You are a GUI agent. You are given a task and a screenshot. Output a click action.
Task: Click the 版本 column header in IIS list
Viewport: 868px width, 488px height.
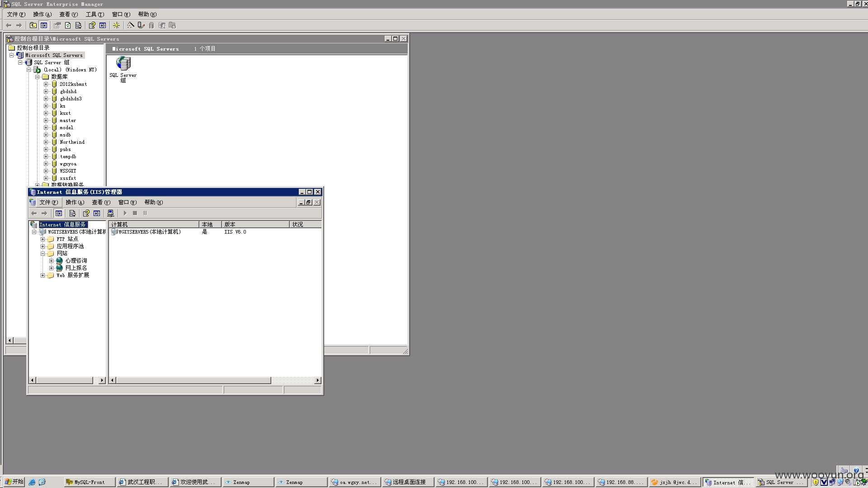[255, 224]
